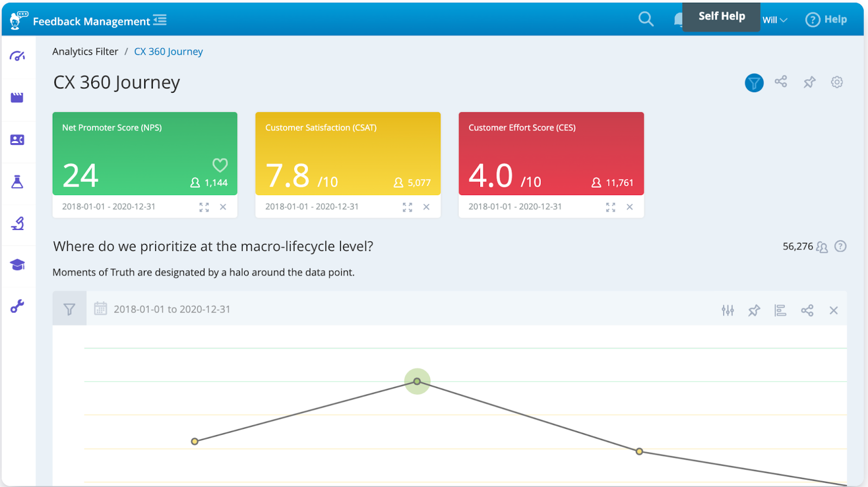
Task: Expand the NPS card to fullscreen
Action: tap(204, 207)
